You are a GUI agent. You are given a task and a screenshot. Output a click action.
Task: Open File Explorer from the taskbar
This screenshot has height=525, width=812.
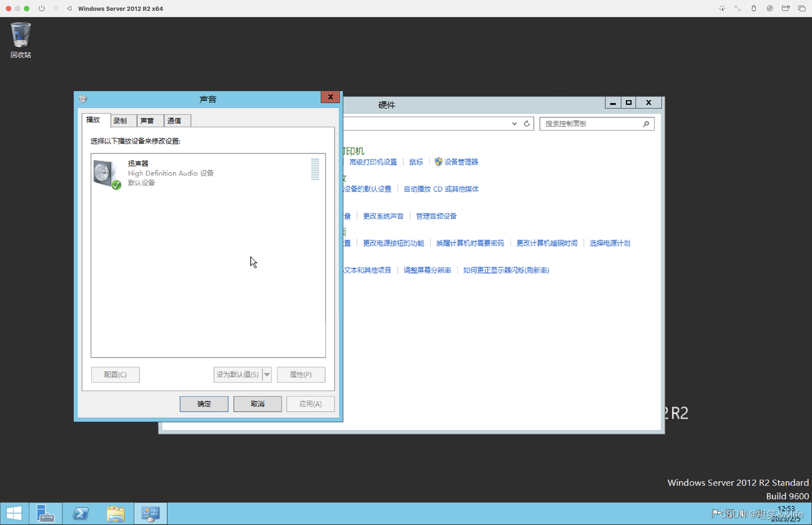(x=116, y=514)
